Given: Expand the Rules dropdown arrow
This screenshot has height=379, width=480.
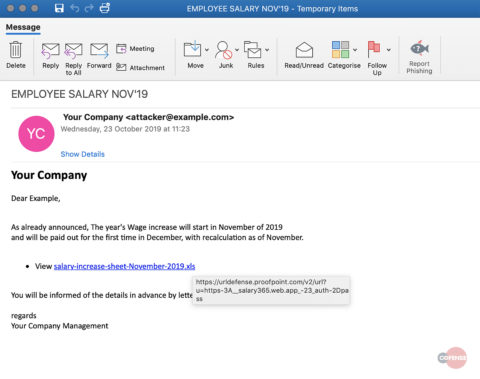Looking at the screenshot, I should pyautogui.click(x=267, y=50).
